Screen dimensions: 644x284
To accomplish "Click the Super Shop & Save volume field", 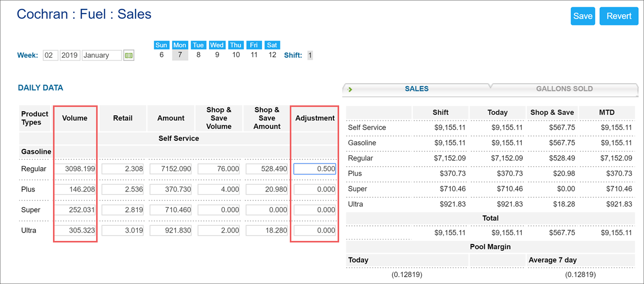I will [219, 210].
